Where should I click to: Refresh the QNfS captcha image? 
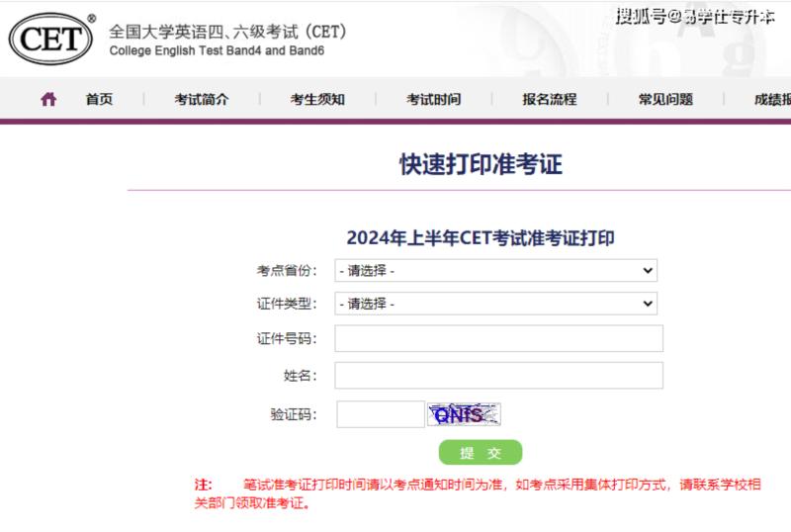464,414
